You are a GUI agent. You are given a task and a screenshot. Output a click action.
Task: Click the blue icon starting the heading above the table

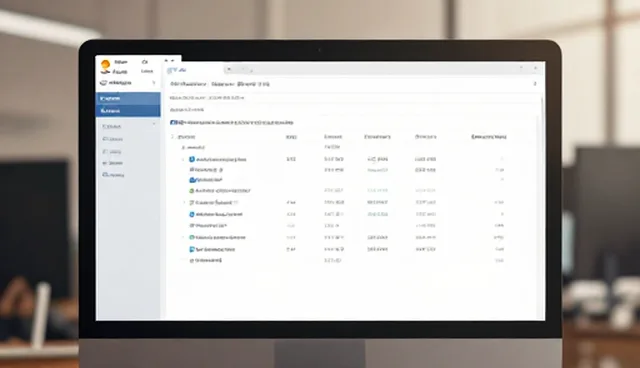[x=173, y=122]
